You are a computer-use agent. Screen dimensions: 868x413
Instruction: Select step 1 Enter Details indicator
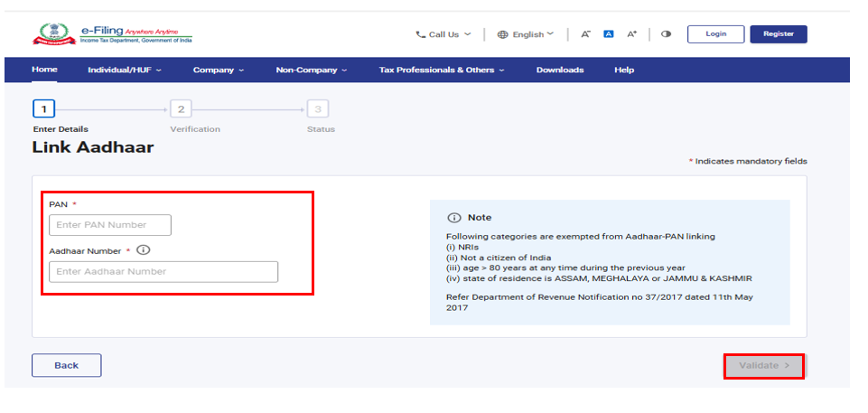click(x=43, y=109)
